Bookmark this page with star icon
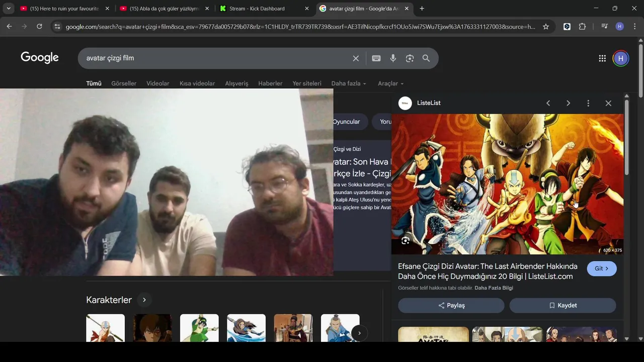This screenshot has width=644, height=362. (546, 27)
